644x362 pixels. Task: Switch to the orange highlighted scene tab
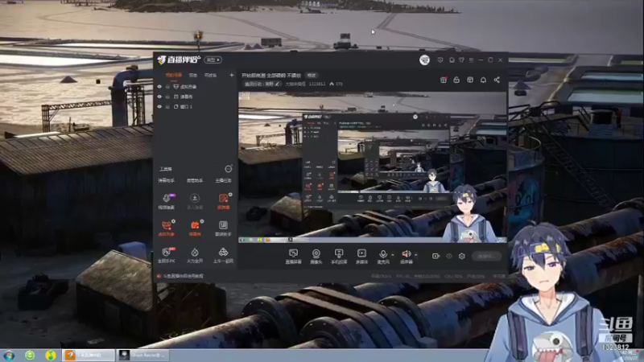174,75
